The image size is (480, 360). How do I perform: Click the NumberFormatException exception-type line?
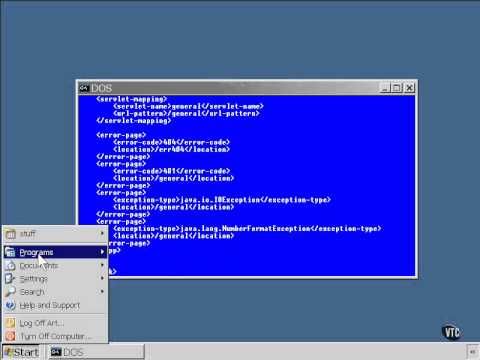tap(247, 229)
